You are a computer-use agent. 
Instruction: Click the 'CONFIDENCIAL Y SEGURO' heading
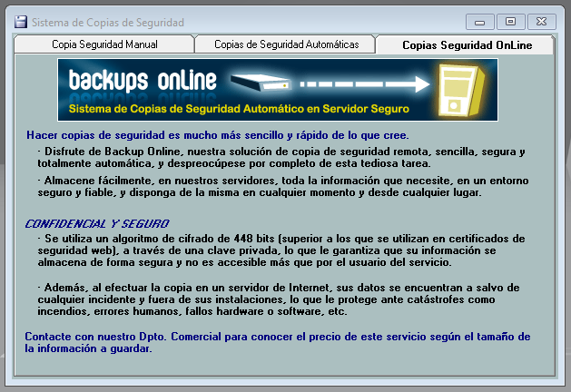point(97,223)
